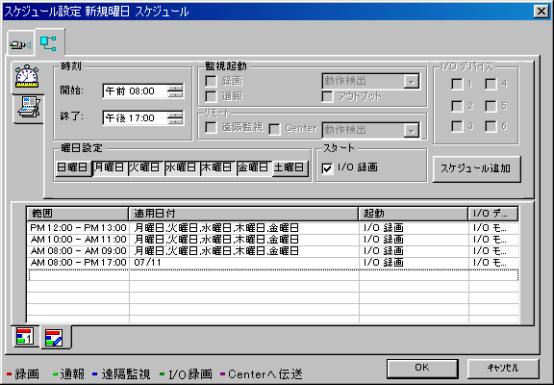Toggle the I/O 録画 checkbox
Image resolution: width=554 pixels, height=385 pixels.
327,168
